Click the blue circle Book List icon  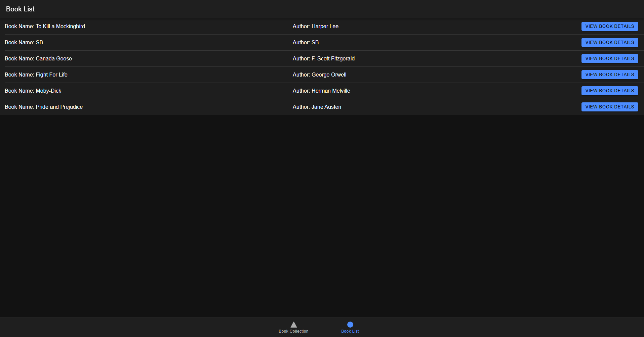coord(350,325)
